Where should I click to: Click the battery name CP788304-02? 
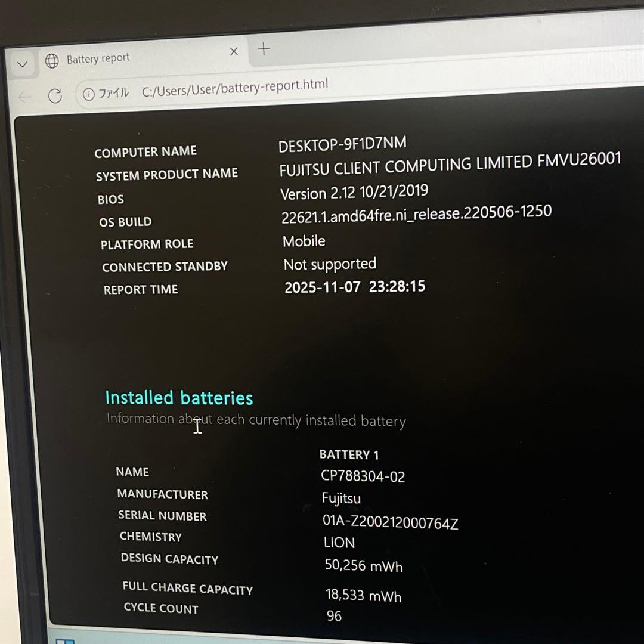pos(363,476)
